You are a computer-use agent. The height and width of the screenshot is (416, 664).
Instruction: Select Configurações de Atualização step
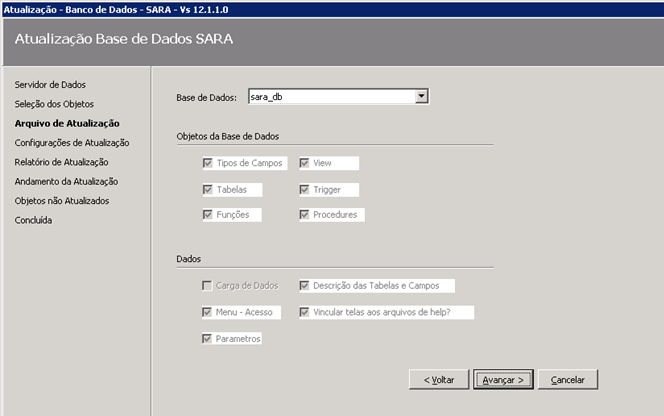coord(72,143)
